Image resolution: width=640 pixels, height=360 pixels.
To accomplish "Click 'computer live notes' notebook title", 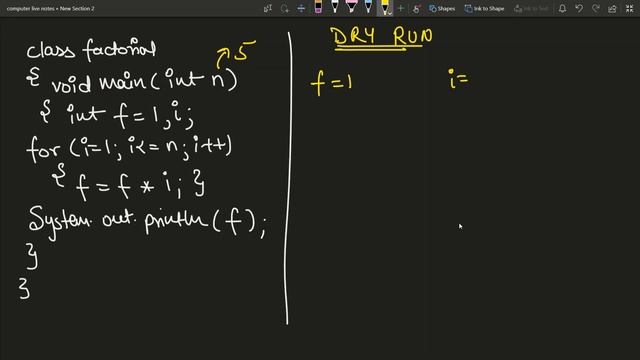I will (x=31, y=8).
